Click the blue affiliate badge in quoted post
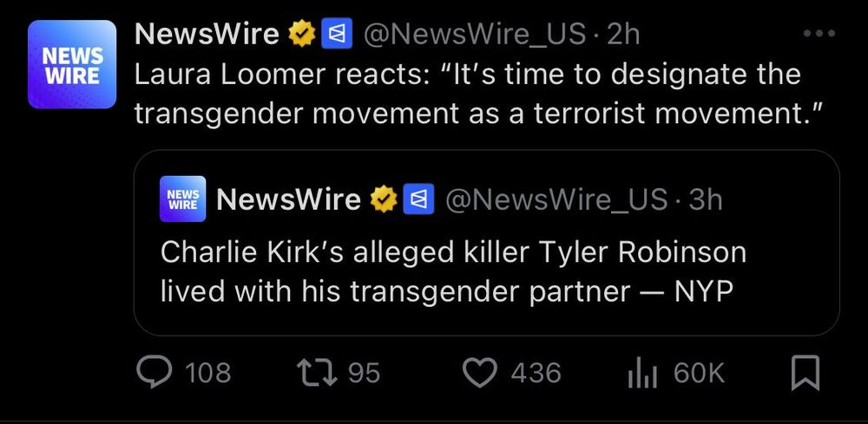The width and height of the screenshot is (868, 424). click(416, 200)
